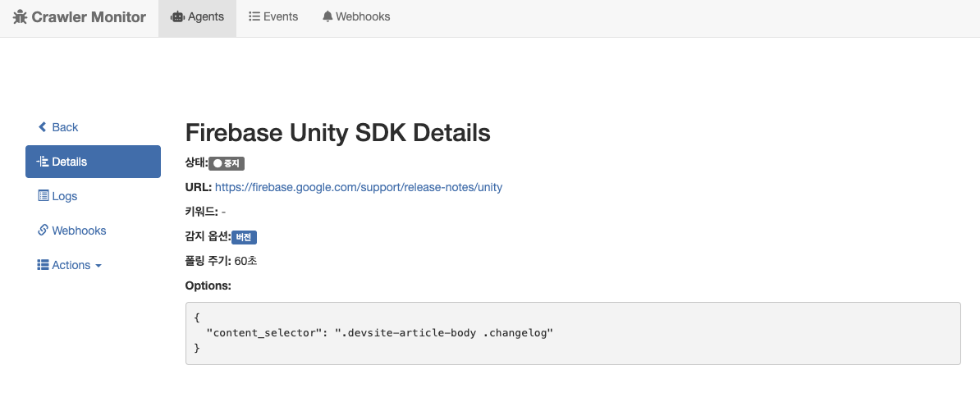Open the Crawler Monitor home link
This screenshot has height=402, width=980.
[x=80, y=17]
